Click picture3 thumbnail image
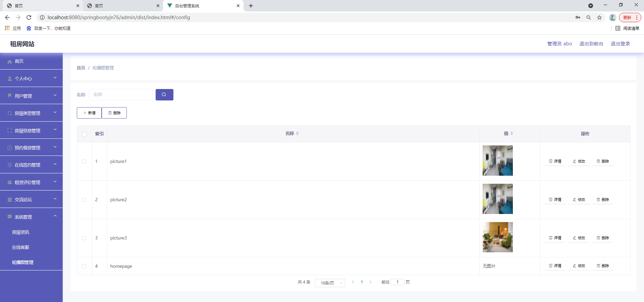 pyautogui.click(x=498, y=237)
